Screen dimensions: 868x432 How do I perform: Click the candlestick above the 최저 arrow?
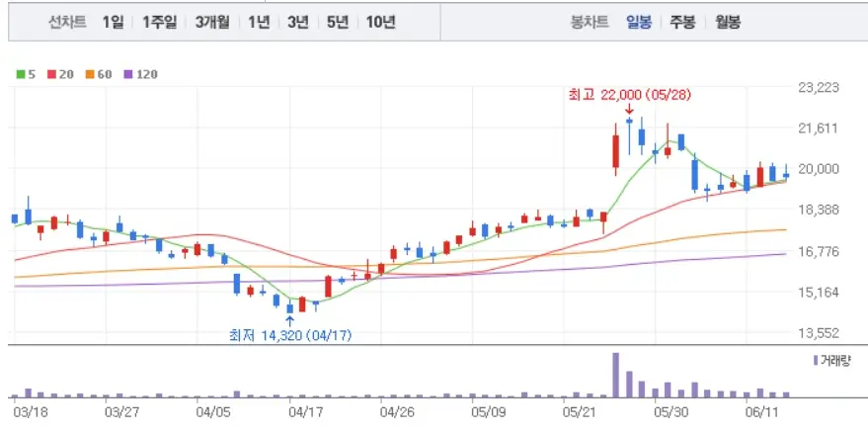[289, 308]
